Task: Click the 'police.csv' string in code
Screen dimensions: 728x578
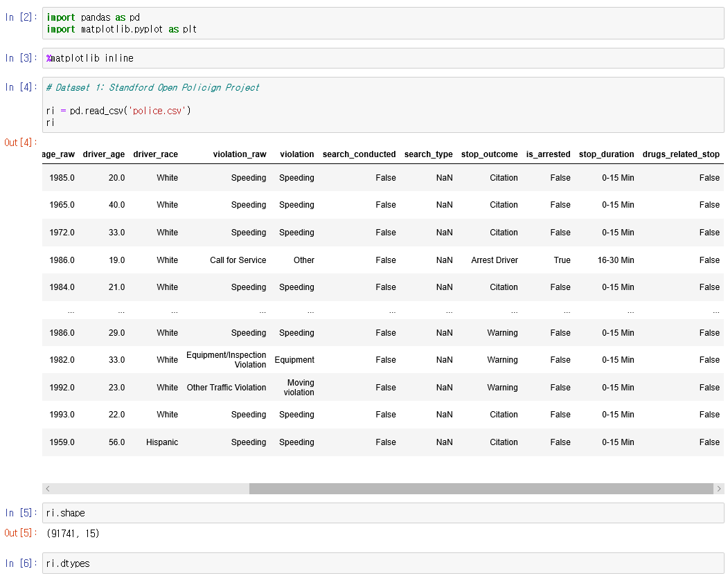Action: pos(157,111)
